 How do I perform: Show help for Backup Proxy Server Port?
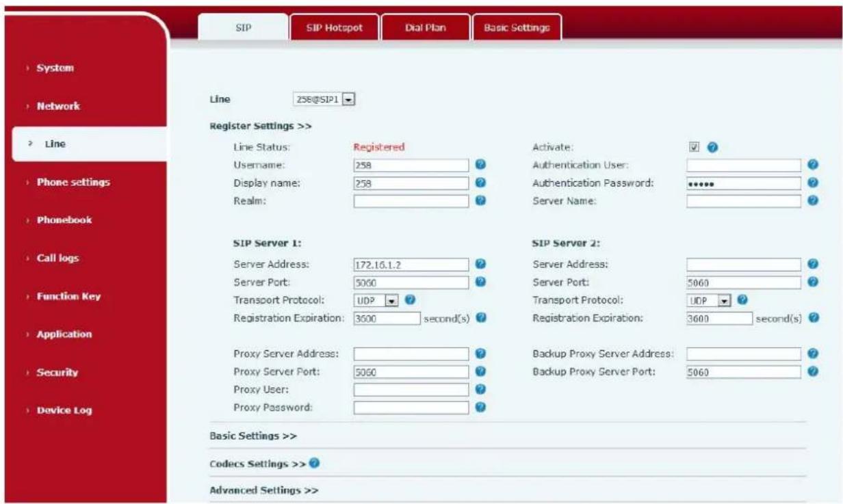coord(812,371)
